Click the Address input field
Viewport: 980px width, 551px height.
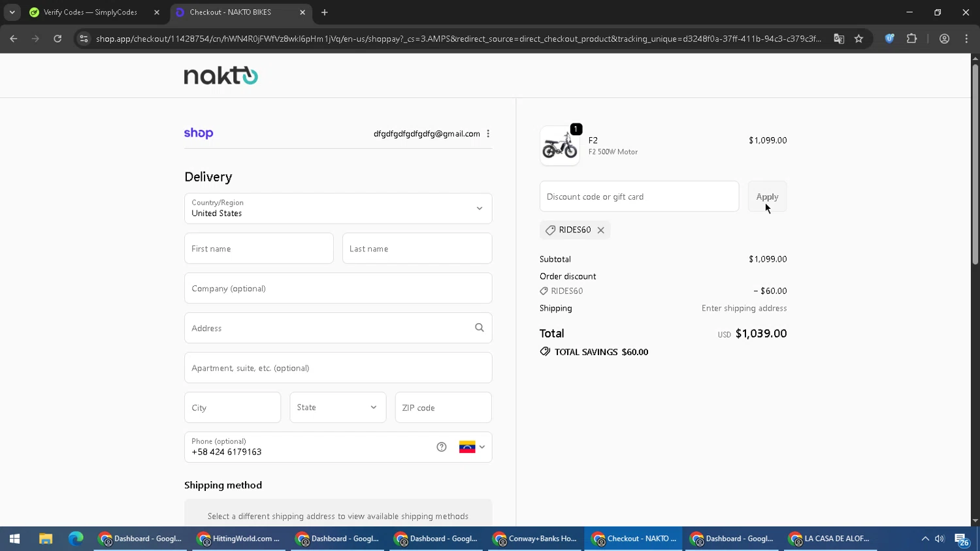coord(338,328)
